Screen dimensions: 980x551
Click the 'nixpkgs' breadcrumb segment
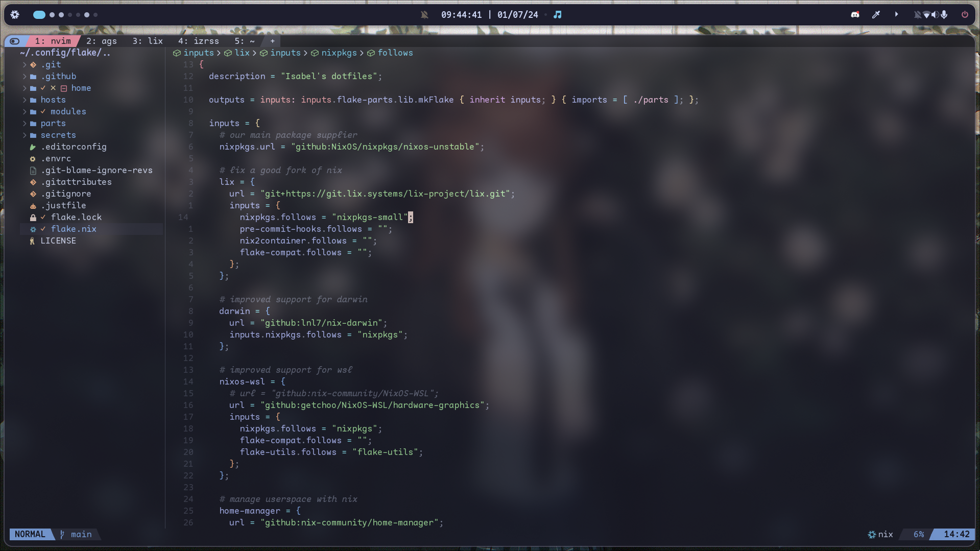pos(339,53)
